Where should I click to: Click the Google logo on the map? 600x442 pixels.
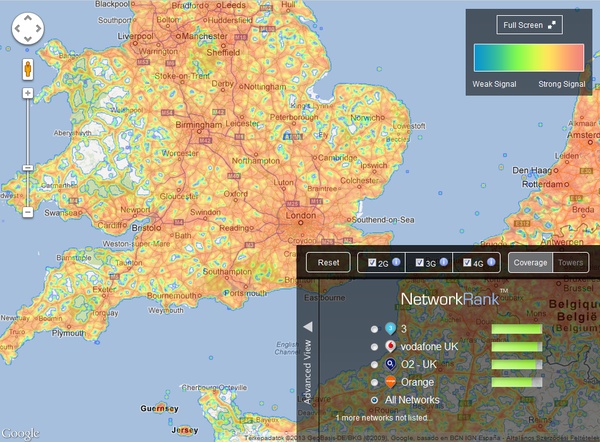pyautogui.click(x=20, y=434)
